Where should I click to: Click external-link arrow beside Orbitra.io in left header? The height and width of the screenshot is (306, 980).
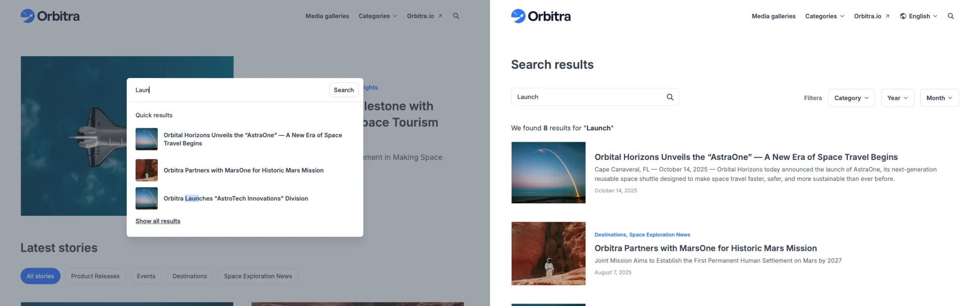(440, 16)
